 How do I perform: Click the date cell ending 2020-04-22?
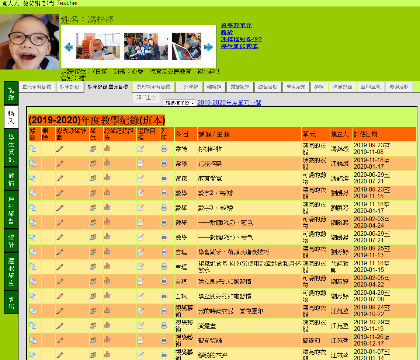tap(384, 281)
